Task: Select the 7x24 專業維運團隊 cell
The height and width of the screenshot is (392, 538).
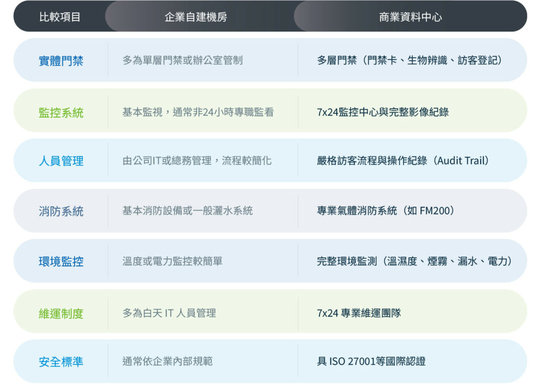Action: pos(359,313)
